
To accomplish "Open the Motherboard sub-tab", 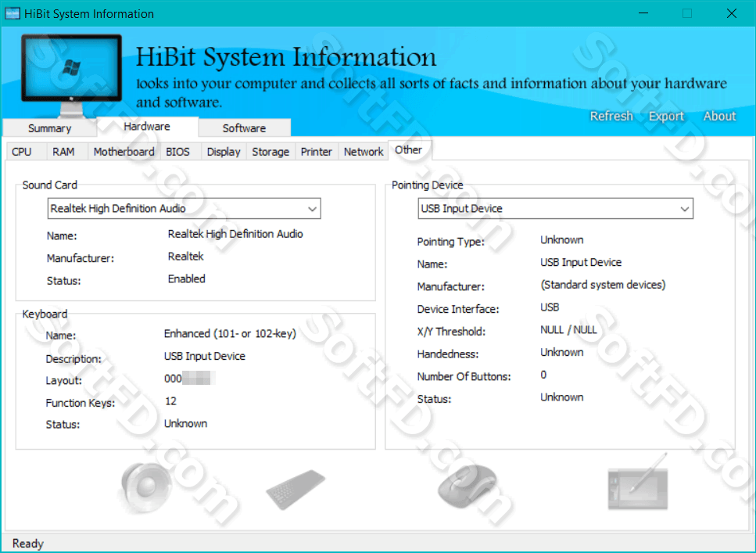I will [124, 152].
